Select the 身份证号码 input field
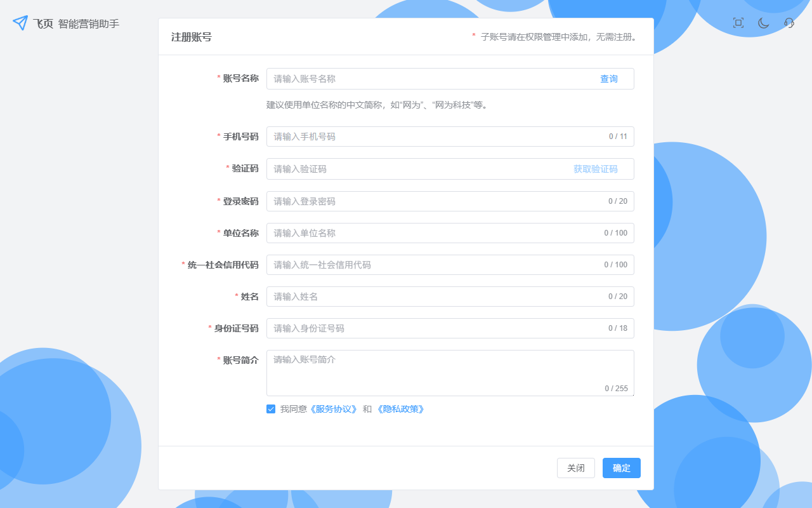812x508 pixels. [431, 328]
